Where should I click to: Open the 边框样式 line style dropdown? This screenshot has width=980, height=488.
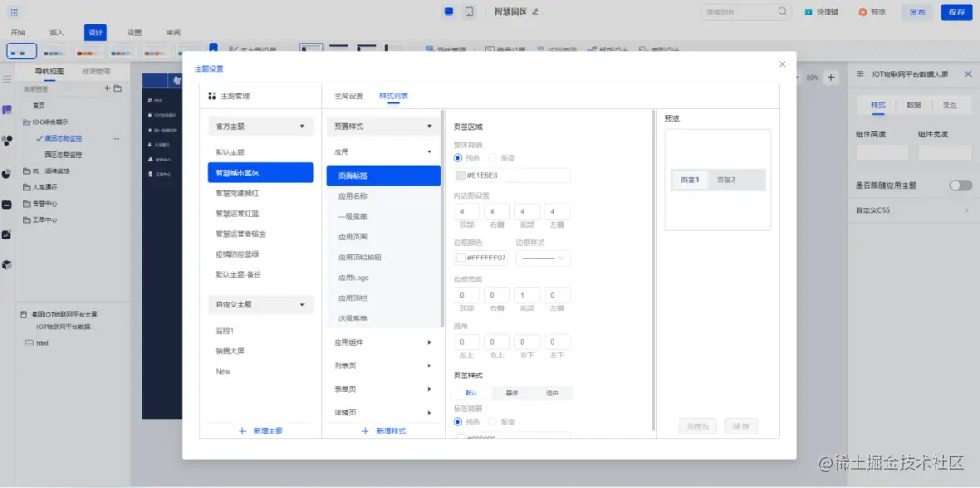pos(544,258)
